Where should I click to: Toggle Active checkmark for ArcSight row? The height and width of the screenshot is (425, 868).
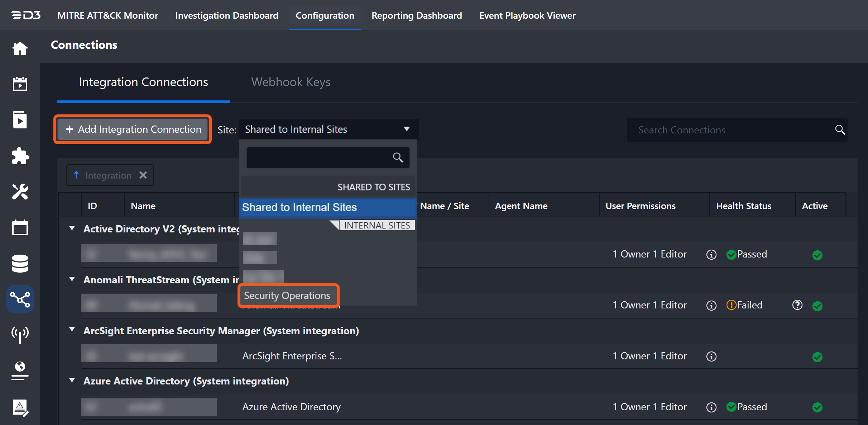[817, 357]
